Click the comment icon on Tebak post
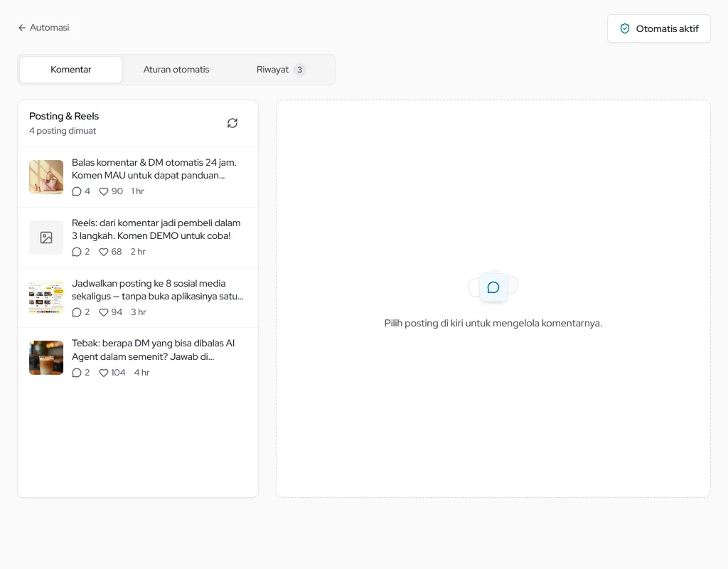 point(77,373)
